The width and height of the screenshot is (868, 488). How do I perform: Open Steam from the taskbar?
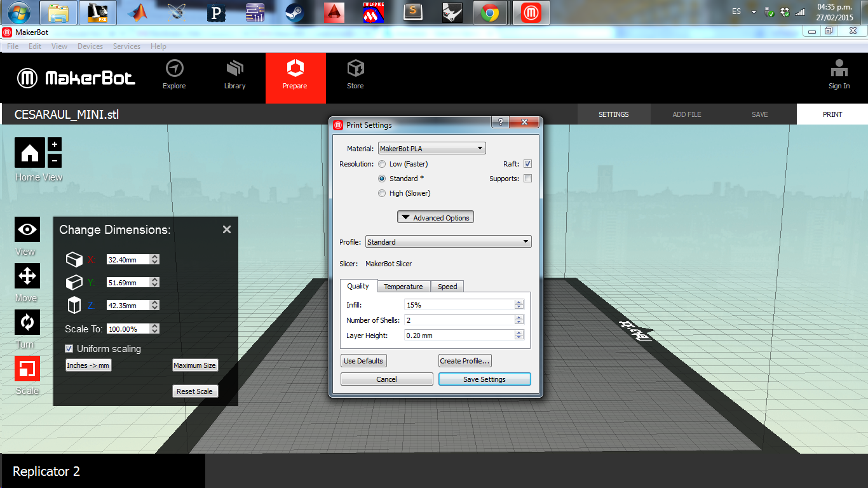pyautogui.click(x=294, y=13)
